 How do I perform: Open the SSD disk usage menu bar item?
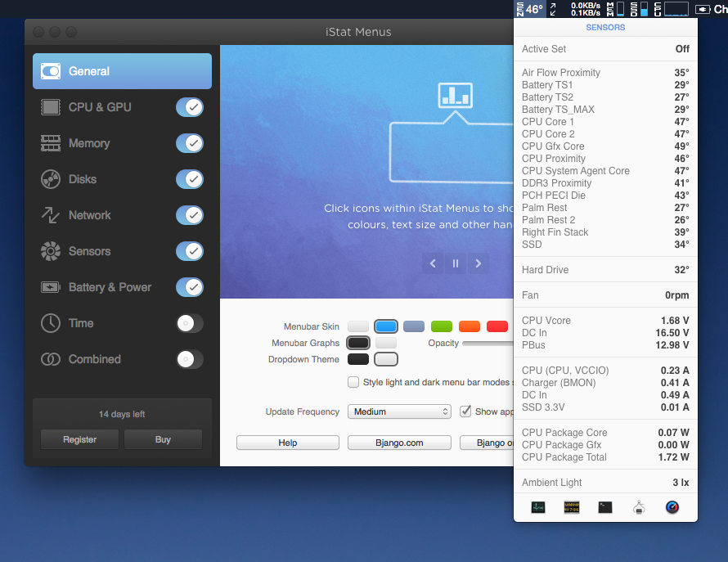(x=639, y=9)
